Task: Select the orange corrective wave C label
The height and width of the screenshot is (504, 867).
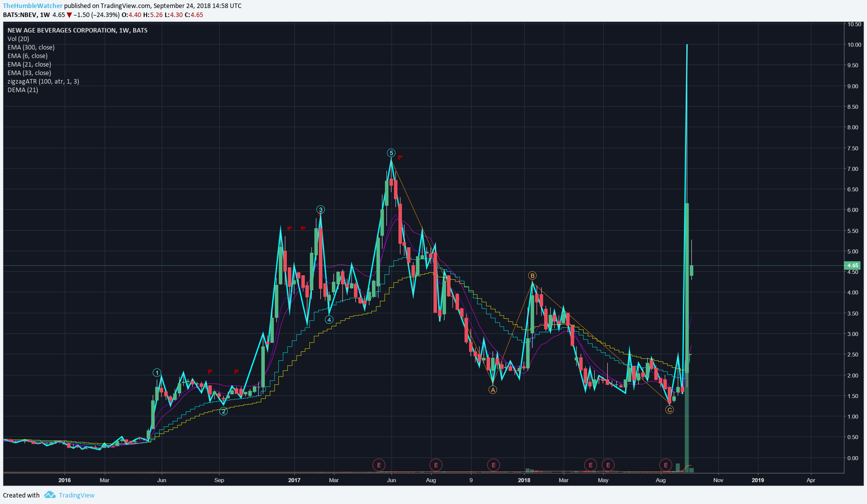Action: point(670,410)
